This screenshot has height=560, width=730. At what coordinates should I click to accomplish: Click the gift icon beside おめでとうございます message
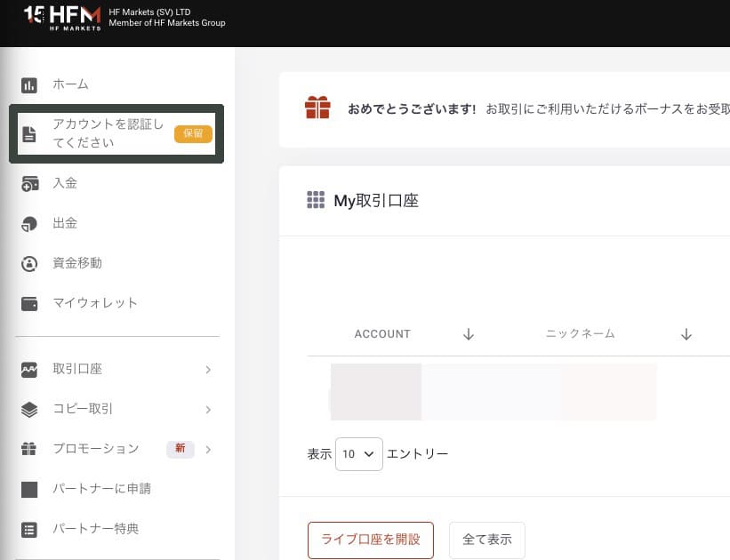point(317,108)
